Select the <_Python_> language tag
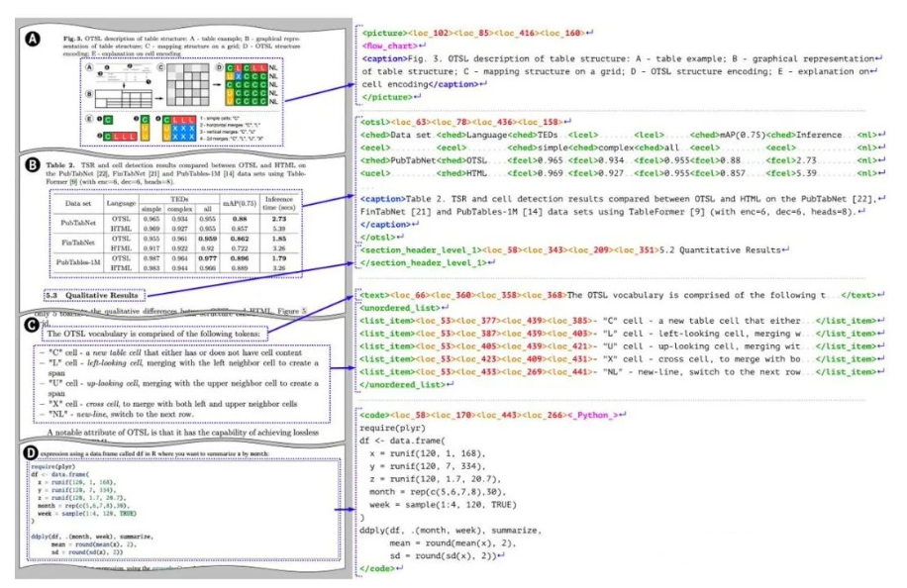This screenshot has width=907, height=588. tap(593, 415)
